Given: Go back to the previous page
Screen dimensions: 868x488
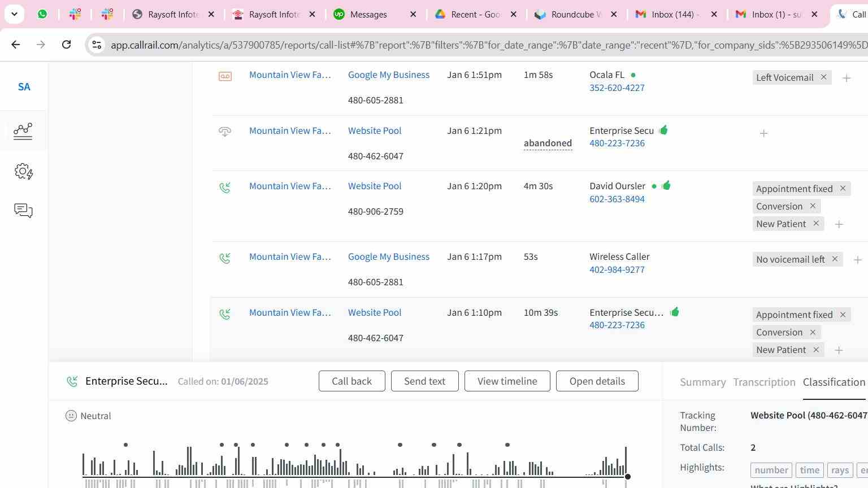Looking at the screenshot, I should 15,44.
